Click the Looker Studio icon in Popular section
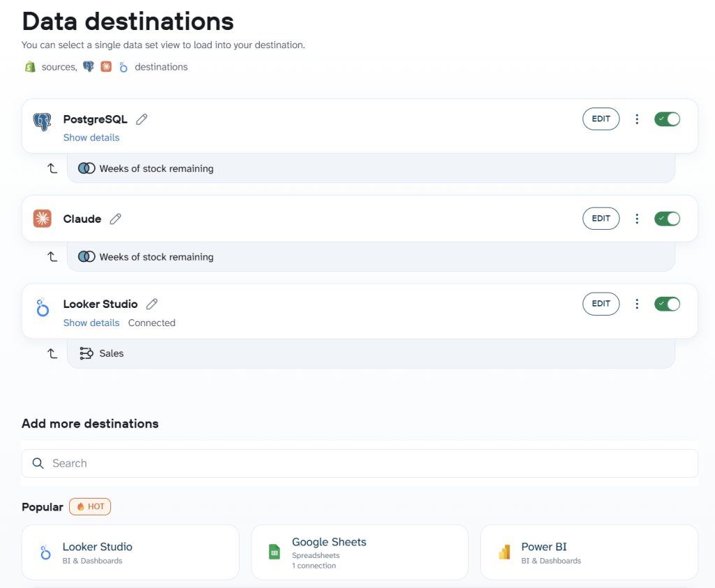 coord(45,552)
